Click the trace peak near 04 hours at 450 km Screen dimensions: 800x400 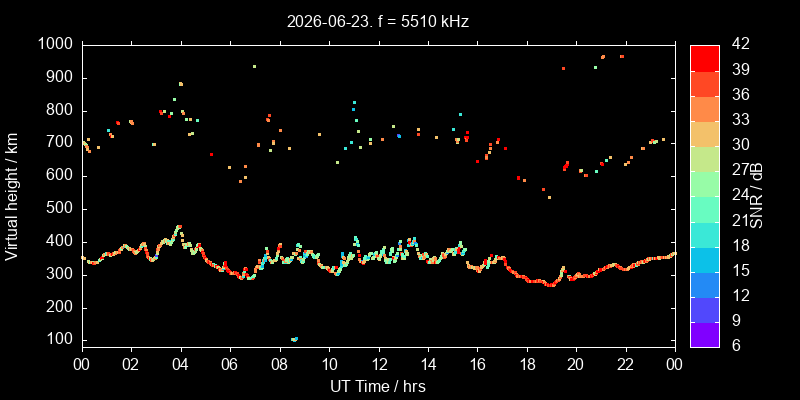(x=179, y=227)
